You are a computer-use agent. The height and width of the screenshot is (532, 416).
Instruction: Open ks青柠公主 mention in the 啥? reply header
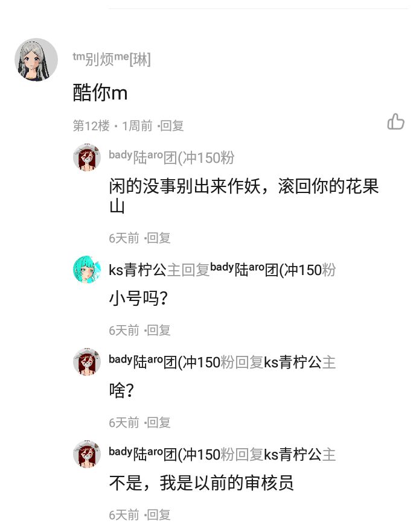[300, 362]
